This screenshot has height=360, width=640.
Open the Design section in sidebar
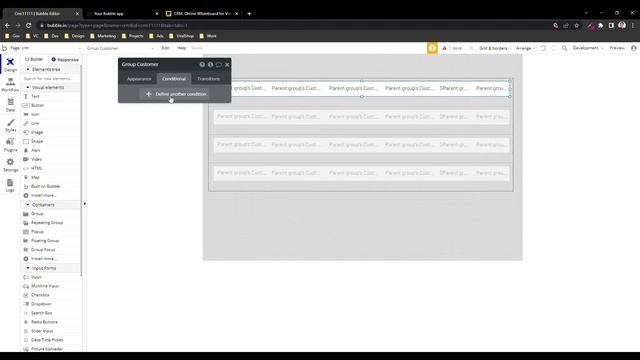pyautogui.click(x=10, y=64)
